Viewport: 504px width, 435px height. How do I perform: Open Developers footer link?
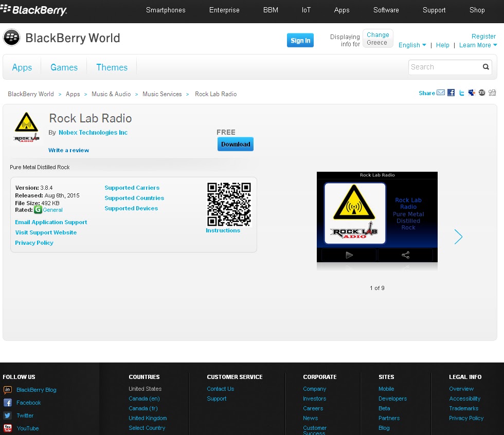392,398
